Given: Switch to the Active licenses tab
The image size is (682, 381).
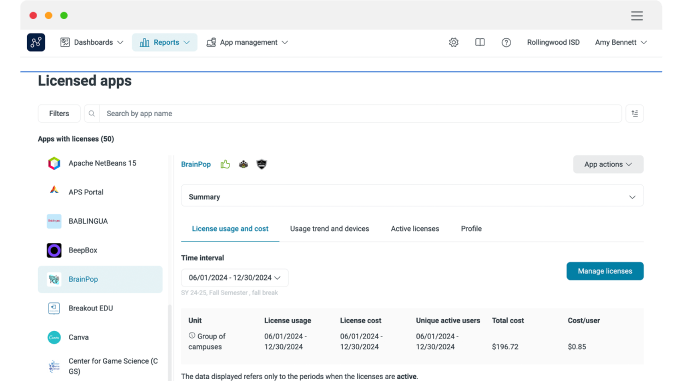Looking at the screenshot, I should tap(415, 229).
